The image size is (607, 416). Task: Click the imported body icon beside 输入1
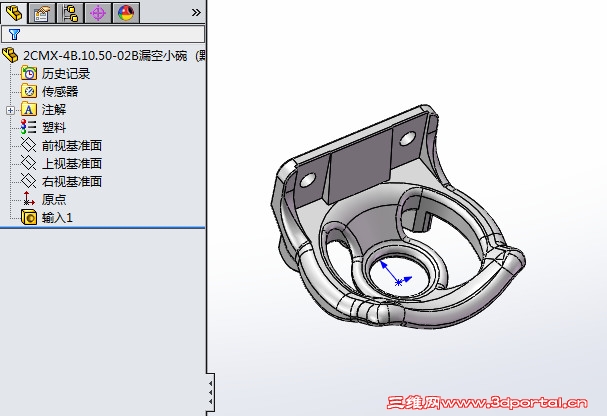coord(29,217)
